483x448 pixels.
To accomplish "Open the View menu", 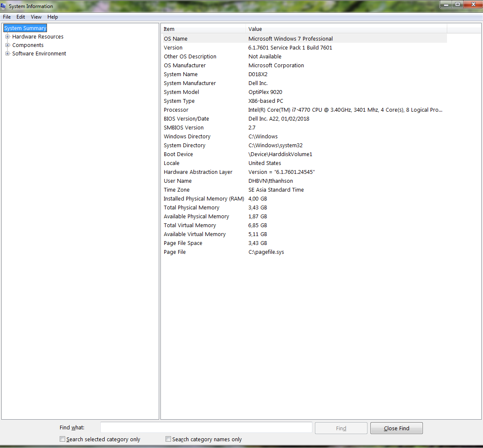I will click(x=36, y=17).
